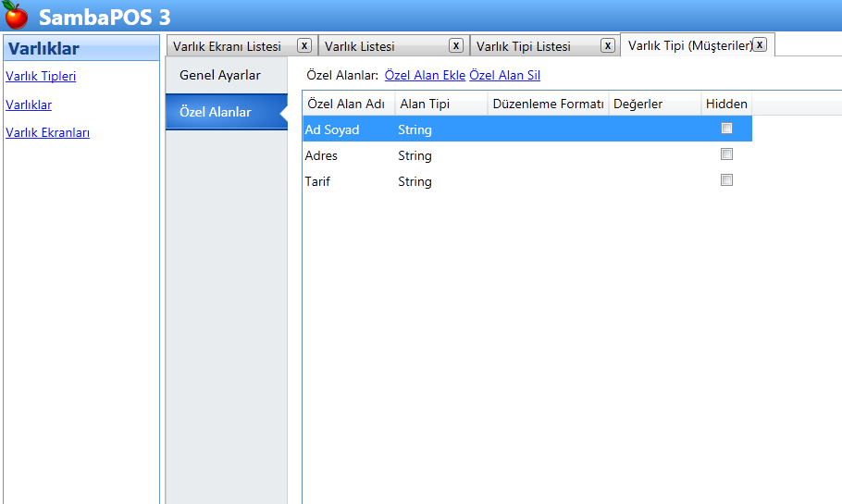Open the Varlık Listesi tab

tap(360, 46)
